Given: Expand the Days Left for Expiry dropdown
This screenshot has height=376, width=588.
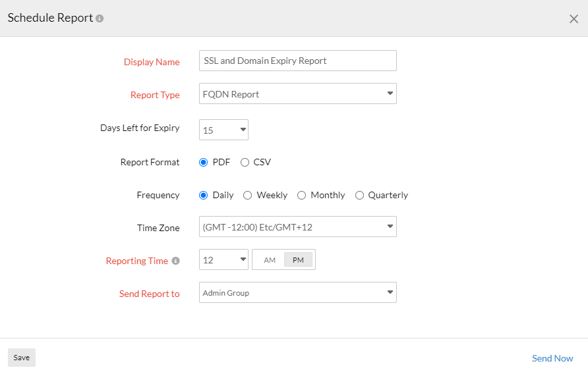Looking at the screenshot, I should pos(223,130).
